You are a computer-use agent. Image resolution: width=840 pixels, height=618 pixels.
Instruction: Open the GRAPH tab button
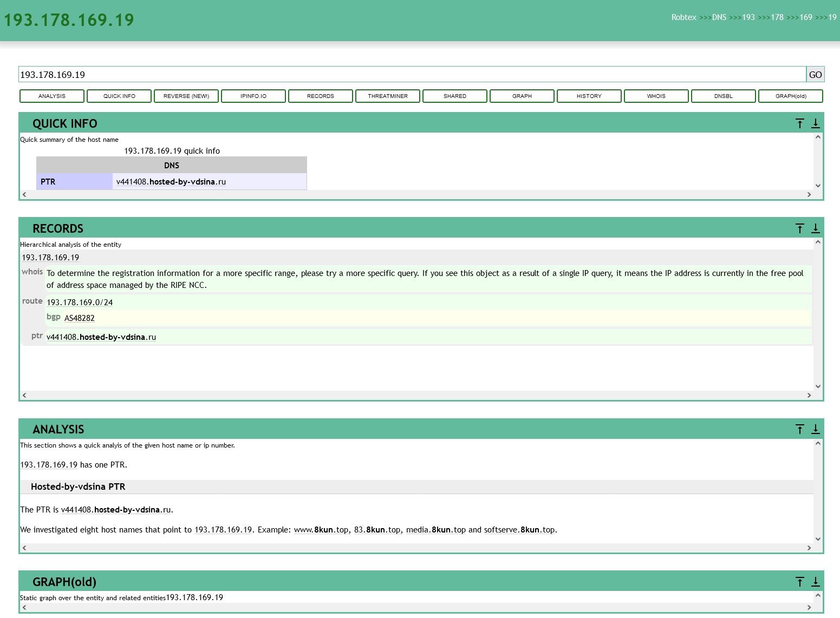[522, 96]
